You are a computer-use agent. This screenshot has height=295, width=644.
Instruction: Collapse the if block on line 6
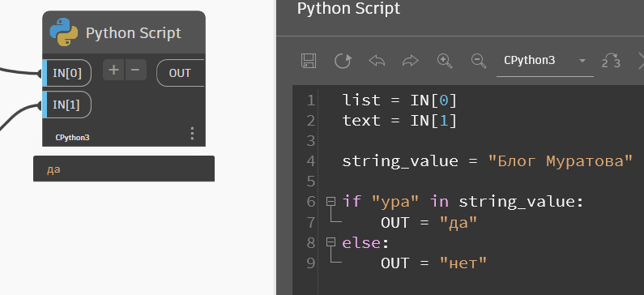click(331, 201)
